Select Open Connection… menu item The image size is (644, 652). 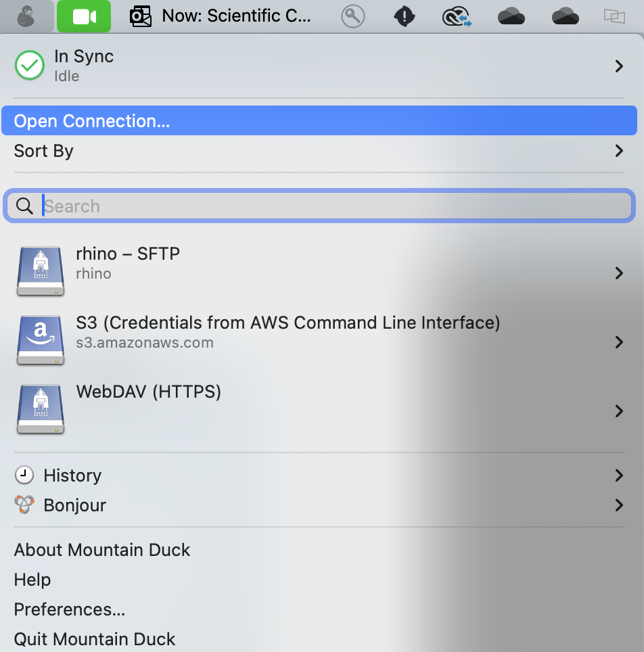91,121
